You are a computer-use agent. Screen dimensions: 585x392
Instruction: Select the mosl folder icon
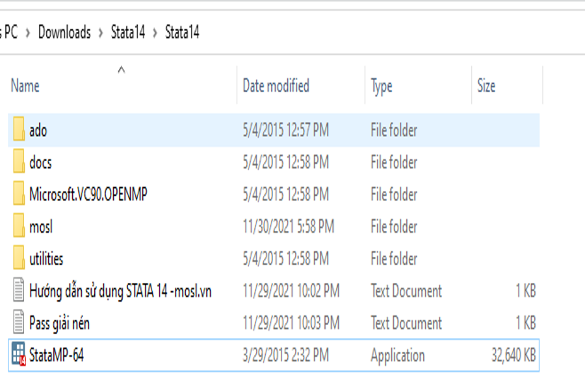[19, 226]
